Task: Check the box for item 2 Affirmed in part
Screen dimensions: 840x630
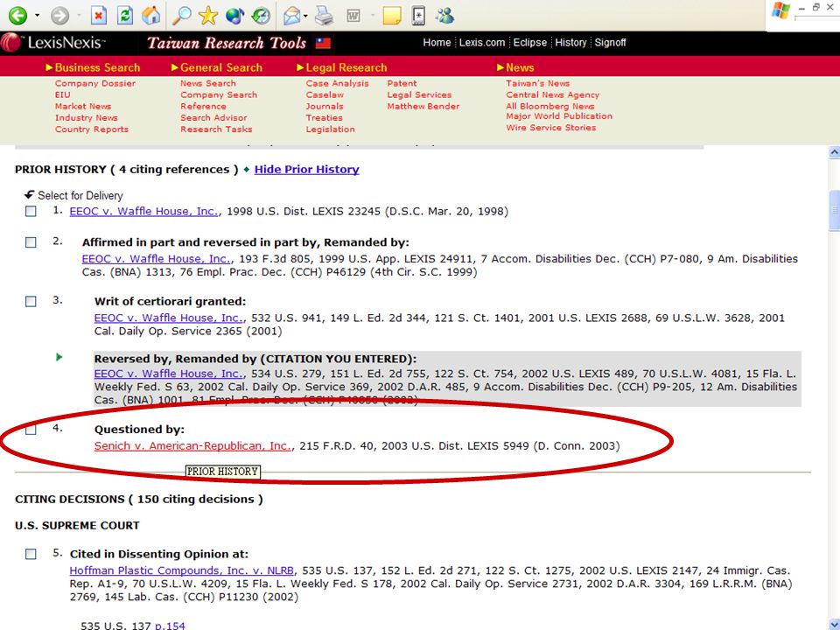Action: 31,242
